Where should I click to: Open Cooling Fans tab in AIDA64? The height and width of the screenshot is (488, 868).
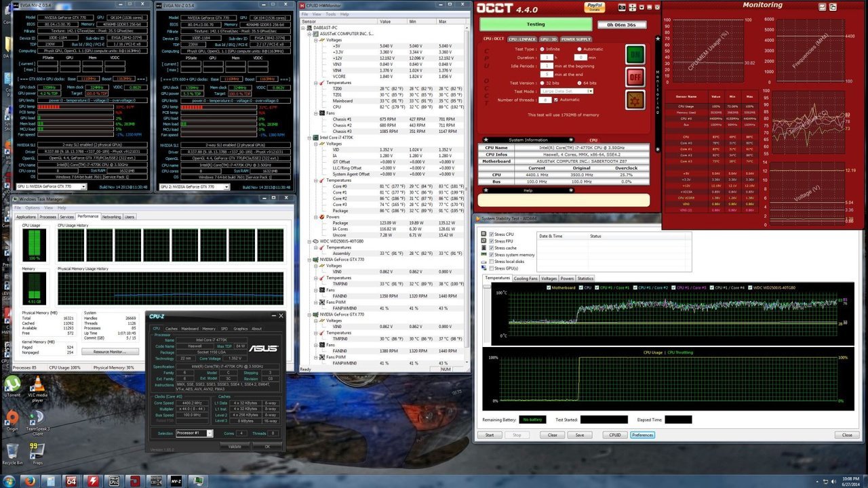point(526,279)
